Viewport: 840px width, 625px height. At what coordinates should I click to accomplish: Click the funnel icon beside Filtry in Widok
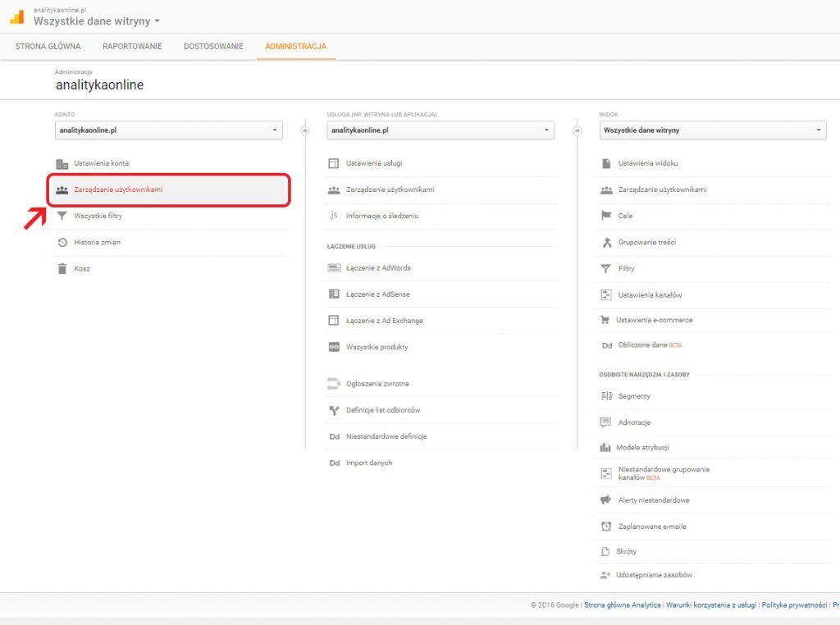pos(606,268)
